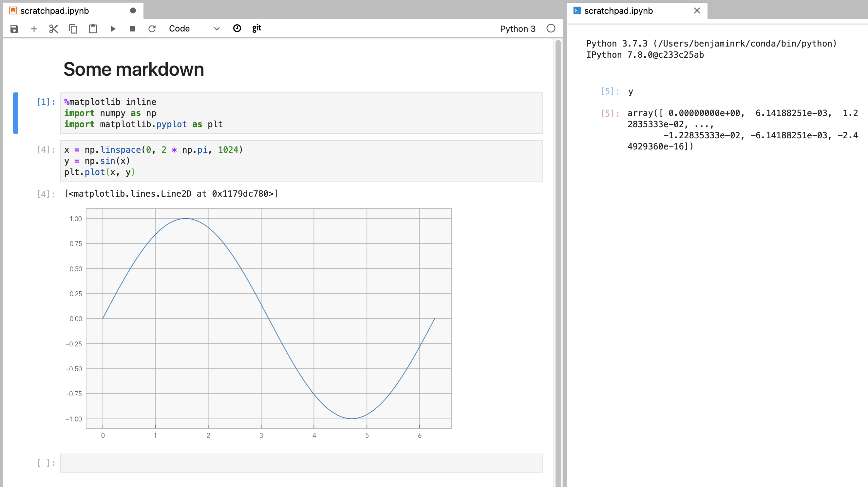
Task: Paste cell using the clipboard icon
Action: tap(93, 29)
